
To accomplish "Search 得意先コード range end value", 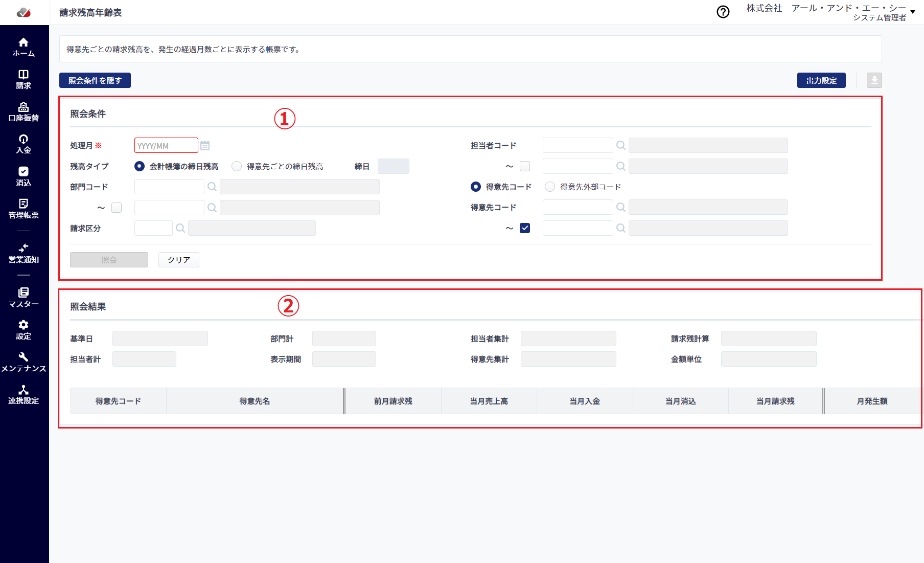I will click(x=621, y=228).
